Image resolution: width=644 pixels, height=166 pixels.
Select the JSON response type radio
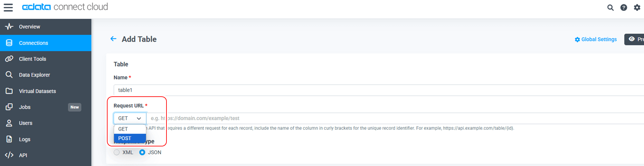(142, 152)
